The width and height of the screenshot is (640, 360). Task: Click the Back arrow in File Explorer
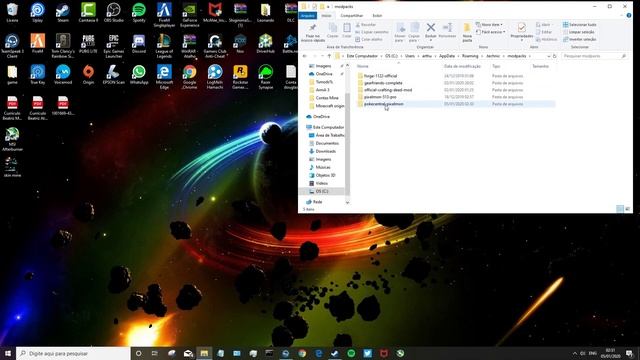[304, 56]
